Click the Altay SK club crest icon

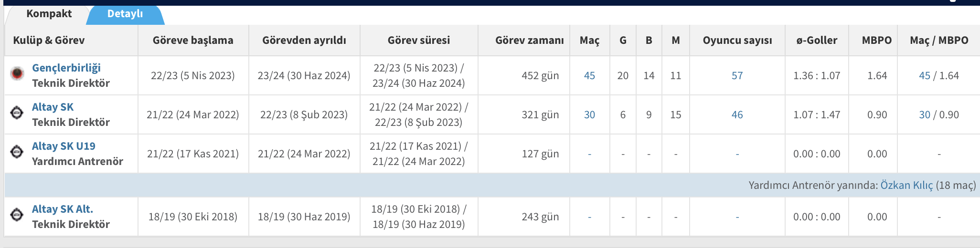coord(17,113)
